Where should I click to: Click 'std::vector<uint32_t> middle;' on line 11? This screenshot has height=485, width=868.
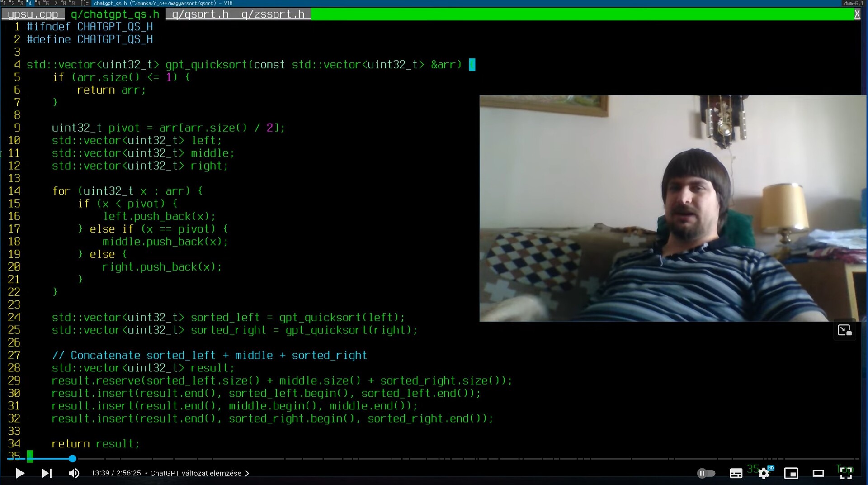(143, 153)
